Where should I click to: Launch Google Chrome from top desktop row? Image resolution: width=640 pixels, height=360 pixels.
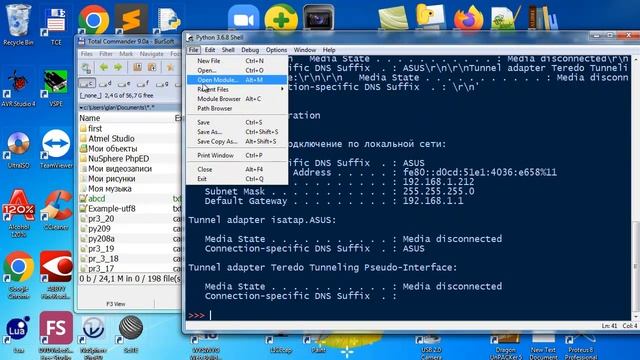click(93, 19)
